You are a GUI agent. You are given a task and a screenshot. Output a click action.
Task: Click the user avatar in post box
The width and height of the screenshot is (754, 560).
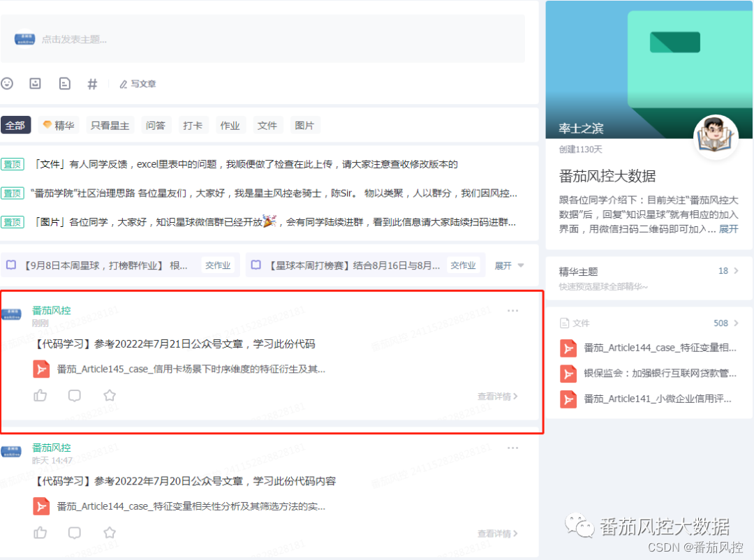pyautogui.click(x=24, y=39)
